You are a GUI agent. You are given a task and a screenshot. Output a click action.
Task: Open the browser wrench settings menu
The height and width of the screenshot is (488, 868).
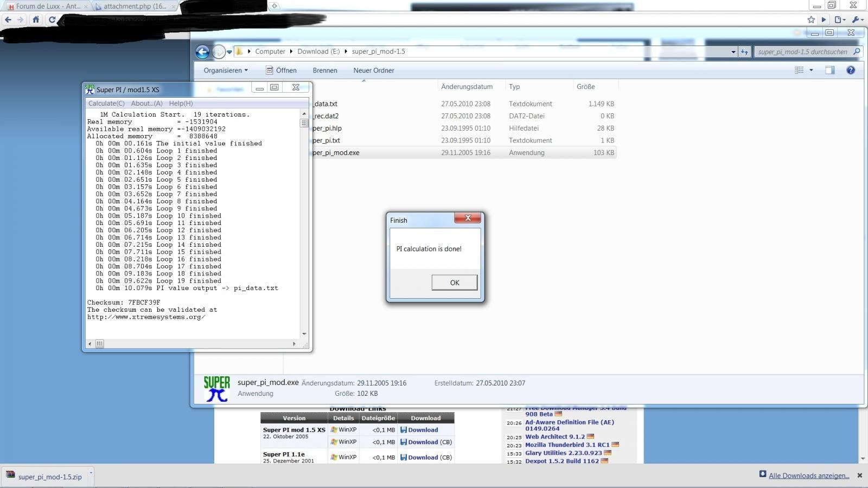click(858, 20)
